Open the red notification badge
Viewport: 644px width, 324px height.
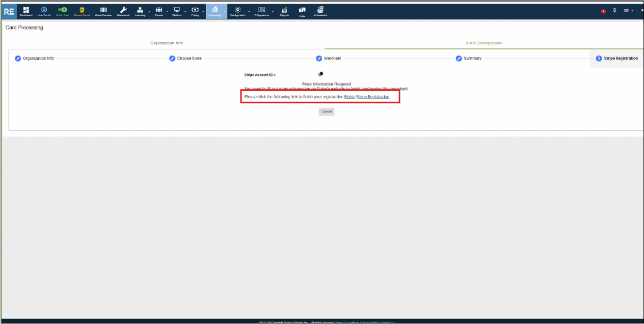(603, 11)
